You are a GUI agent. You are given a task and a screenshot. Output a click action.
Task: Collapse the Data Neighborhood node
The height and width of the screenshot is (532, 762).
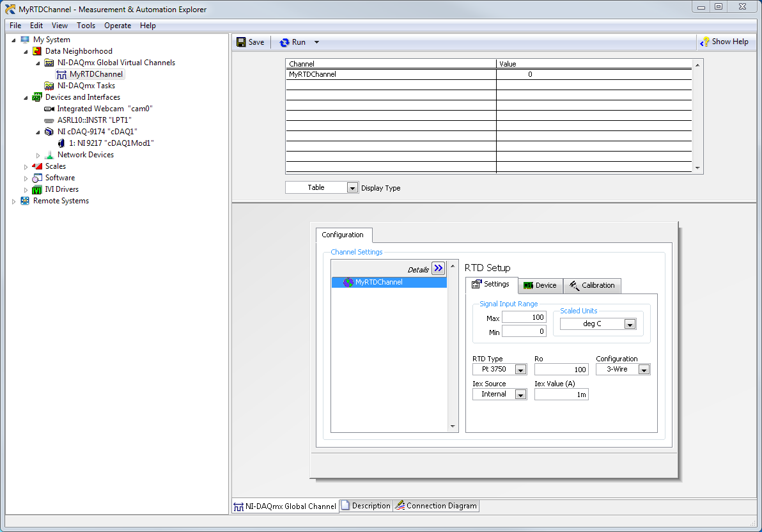26,52
